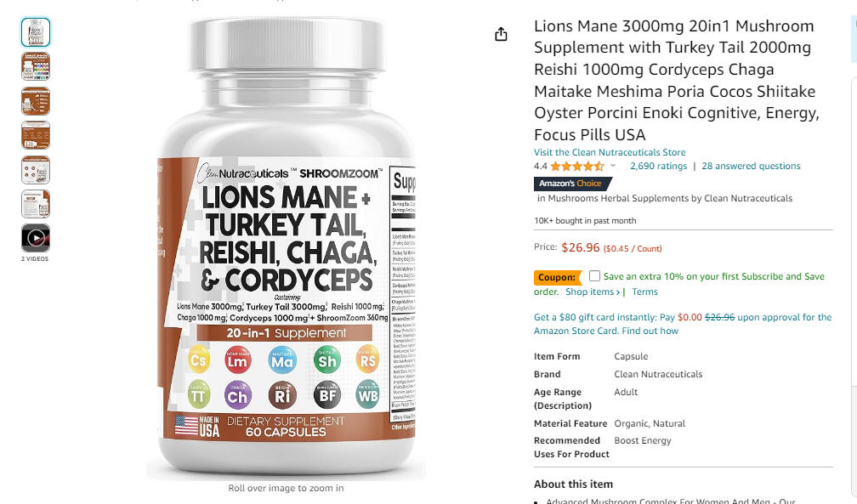This screenshot has width=857, height=504.
Task: Click the main product bottle image
Action: click(286, 249)
